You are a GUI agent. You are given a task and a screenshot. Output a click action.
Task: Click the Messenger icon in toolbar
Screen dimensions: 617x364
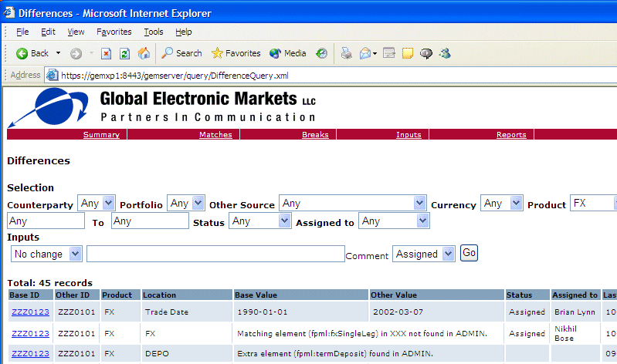[x=445, y=53]
